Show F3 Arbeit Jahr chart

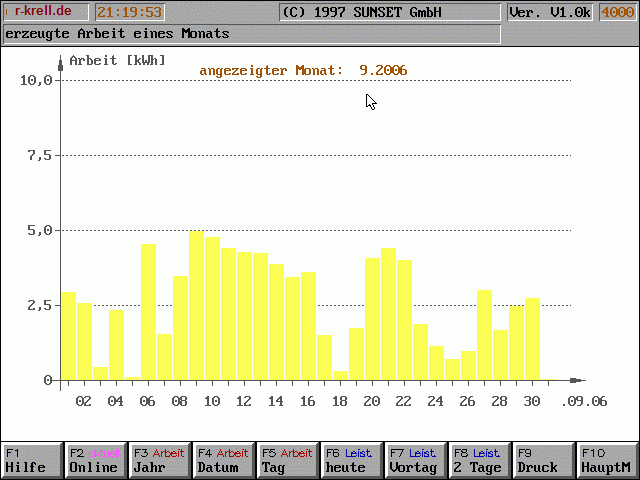159,460
